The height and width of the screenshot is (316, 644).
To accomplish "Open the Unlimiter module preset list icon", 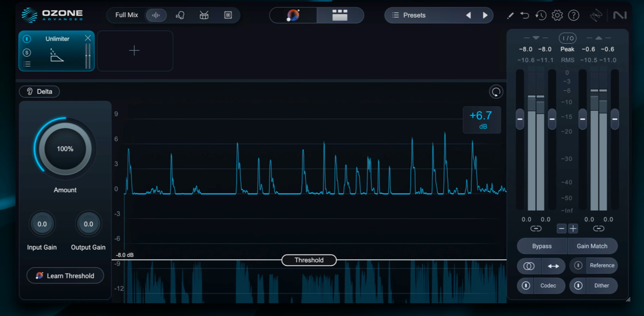I will click(27, 64).
